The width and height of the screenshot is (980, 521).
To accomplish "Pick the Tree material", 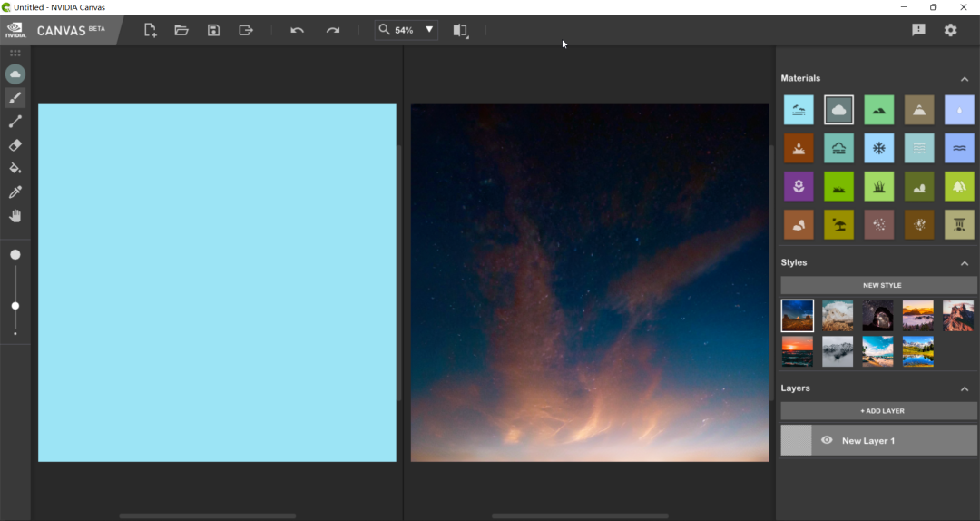I will point(959,186).
